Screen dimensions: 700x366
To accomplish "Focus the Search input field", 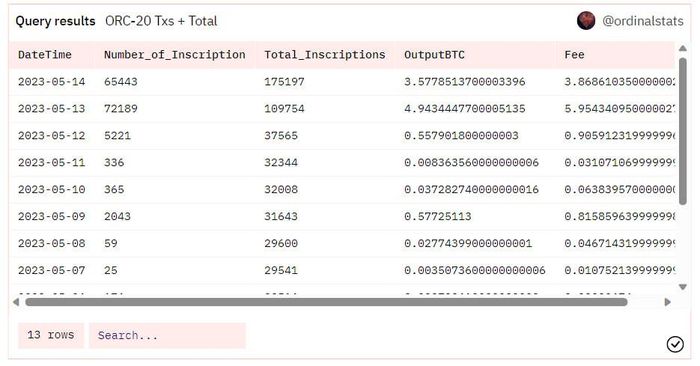I will (x=167, y=335).
